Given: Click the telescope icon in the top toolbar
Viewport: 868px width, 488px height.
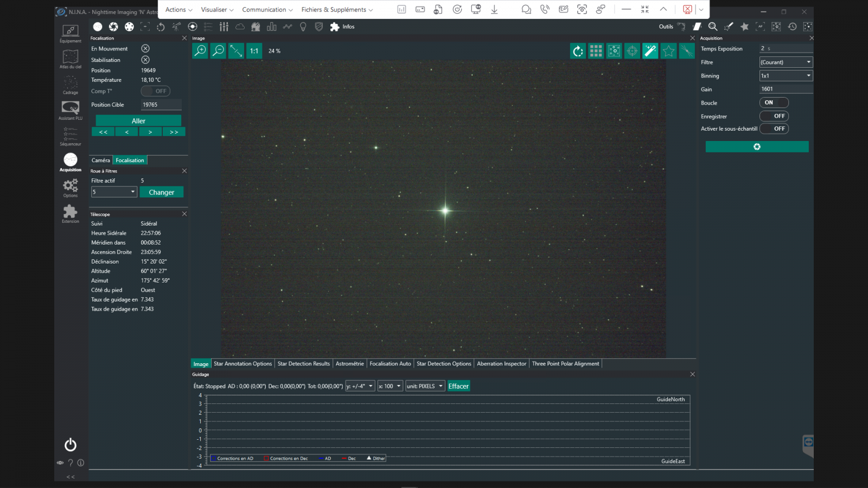Looking at the screenshot, I should (176, 27).
